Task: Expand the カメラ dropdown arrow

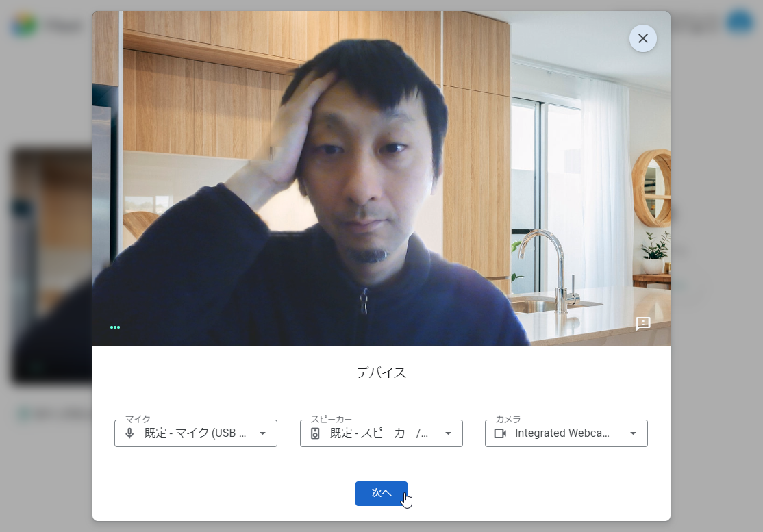Action: 633,433
